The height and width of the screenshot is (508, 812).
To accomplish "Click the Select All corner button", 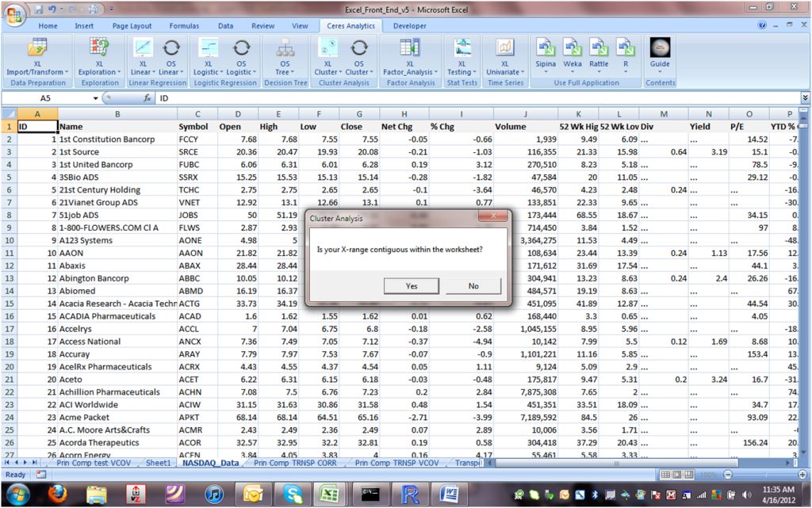I will click(x=9, y=114).
